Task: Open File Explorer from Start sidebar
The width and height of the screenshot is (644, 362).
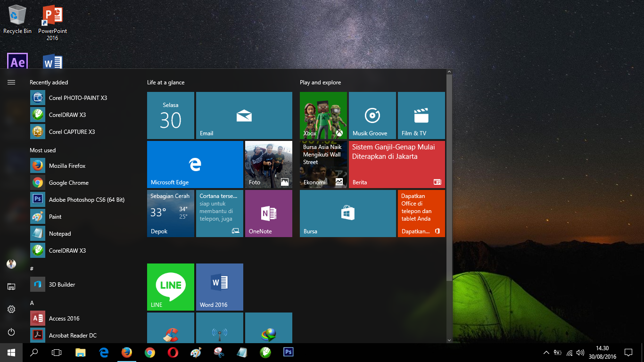Action: (11, 287)
